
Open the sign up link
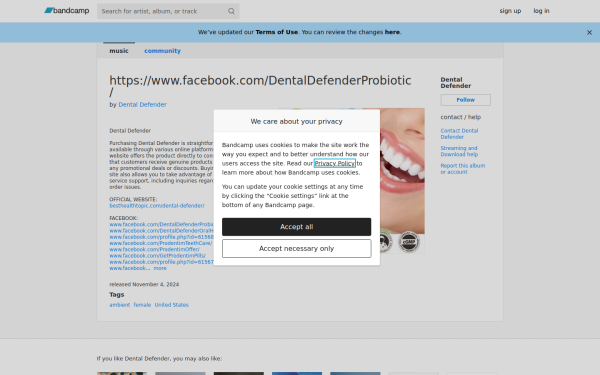point(510,11)
